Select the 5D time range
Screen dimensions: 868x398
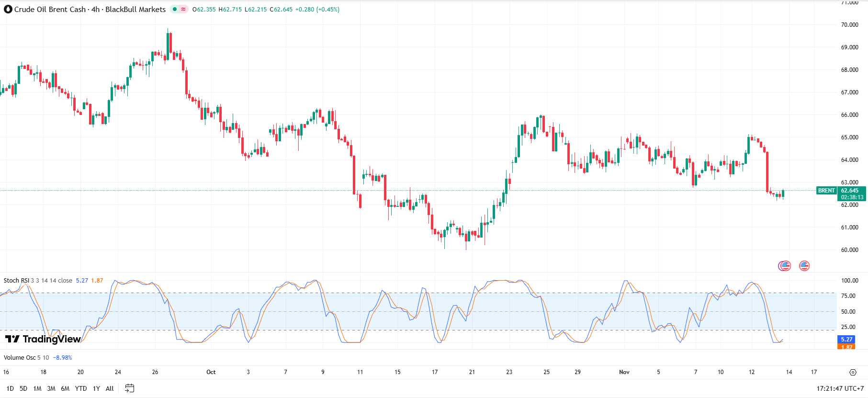click(x=23, y=388)
